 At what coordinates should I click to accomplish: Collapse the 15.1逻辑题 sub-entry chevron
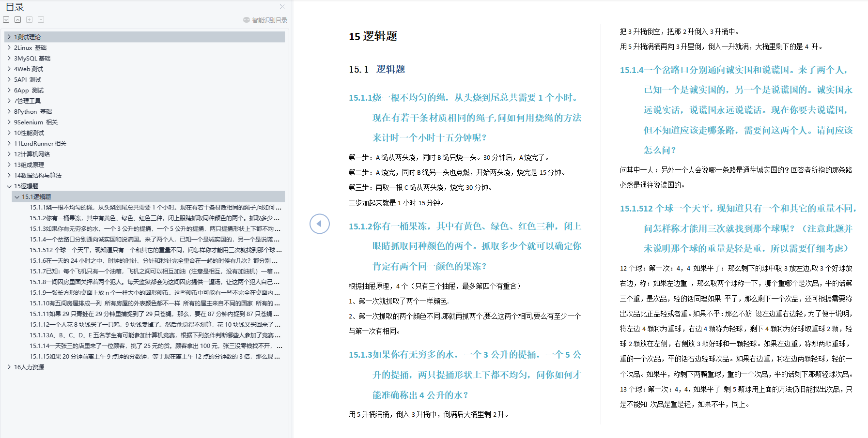[17, 196]
